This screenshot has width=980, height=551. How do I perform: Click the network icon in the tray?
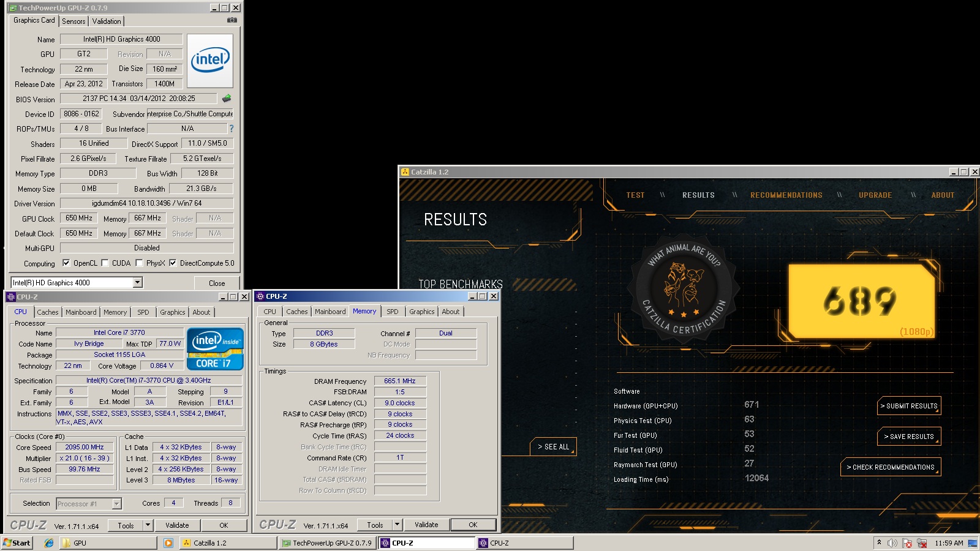[921, 543]
